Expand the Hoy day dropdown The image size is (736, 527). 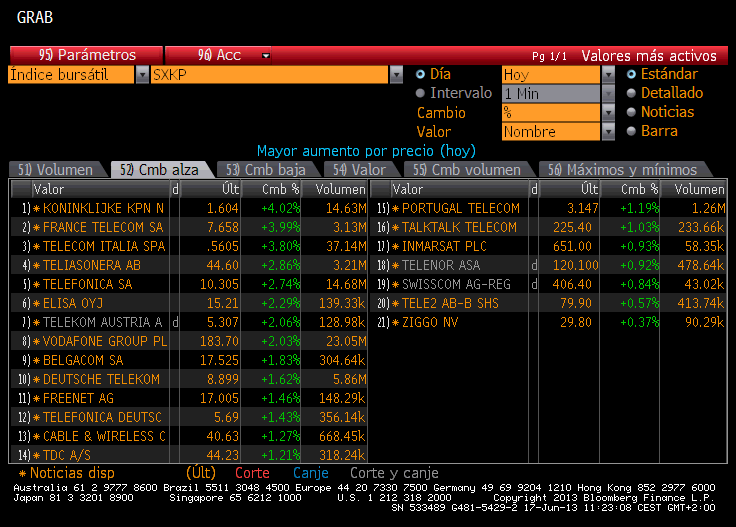tap(608, 75)
